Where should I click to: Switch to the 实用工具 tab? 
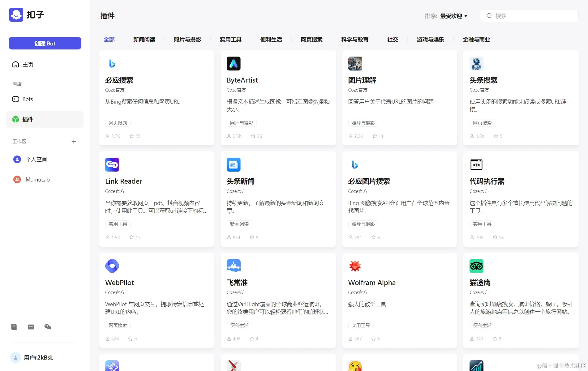tap(231, 40)
